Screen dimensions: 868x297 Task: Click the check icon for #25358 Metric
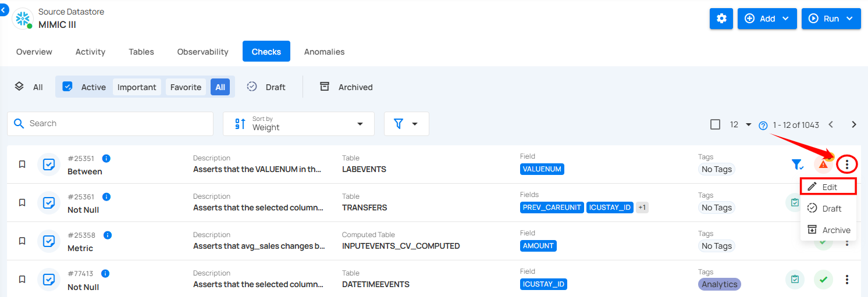pyautogui.click(x=49, y=241)
